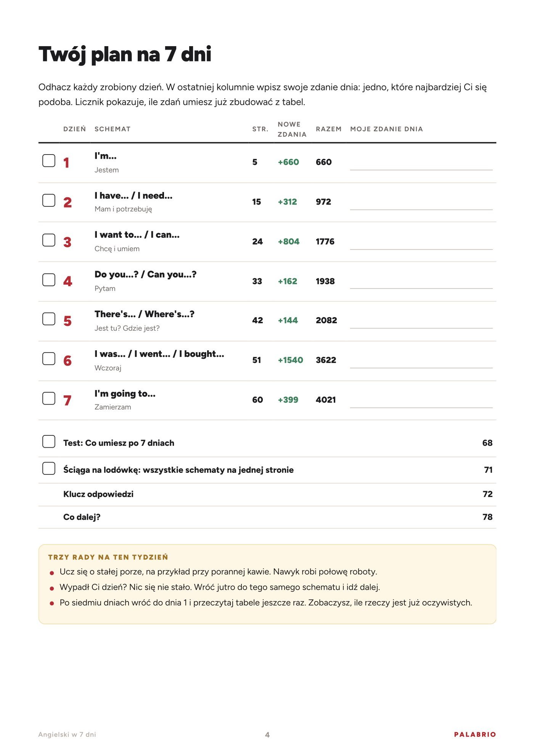
Task: Mark day 3 I want to... as done
Action: point(49,240)
